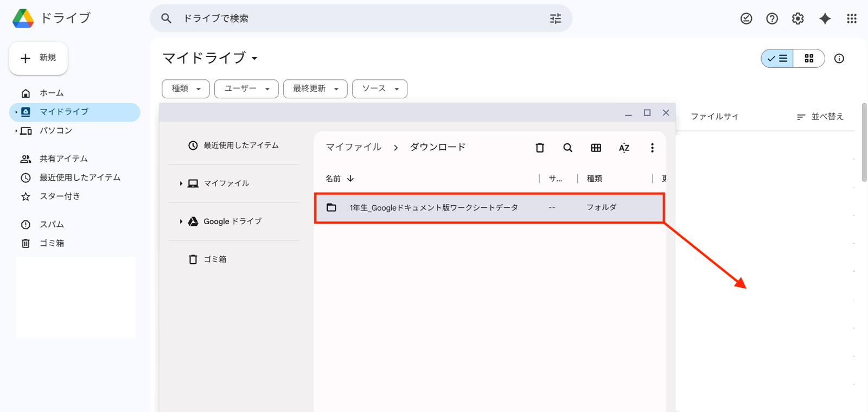Go to 共有アイテム in Drive sidebar

[63, 159]
